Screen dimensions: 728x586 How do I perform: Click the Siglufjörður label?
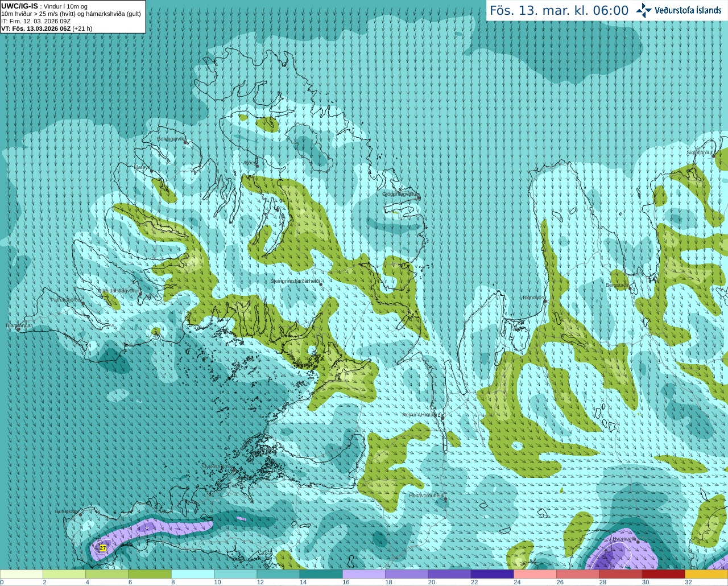click(700, 152)
